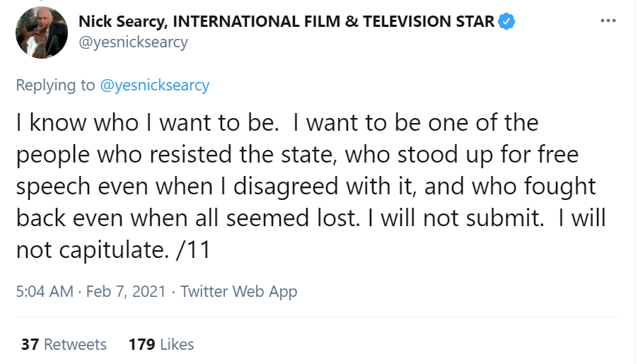
Task: Click the gray @yesnicksearcy handle under name
Action: click(133, 42)
